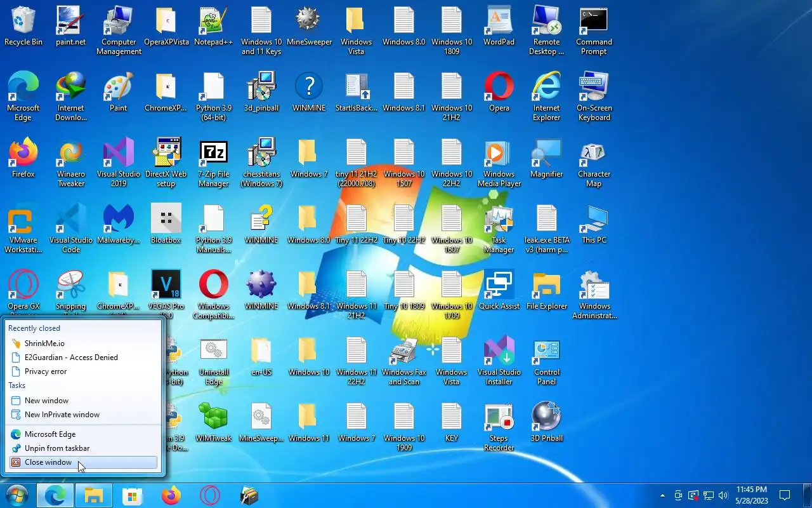This screenshot has height=508, width=812.
Task: Click the Firefox taskbar button
Action: [171, 495]
